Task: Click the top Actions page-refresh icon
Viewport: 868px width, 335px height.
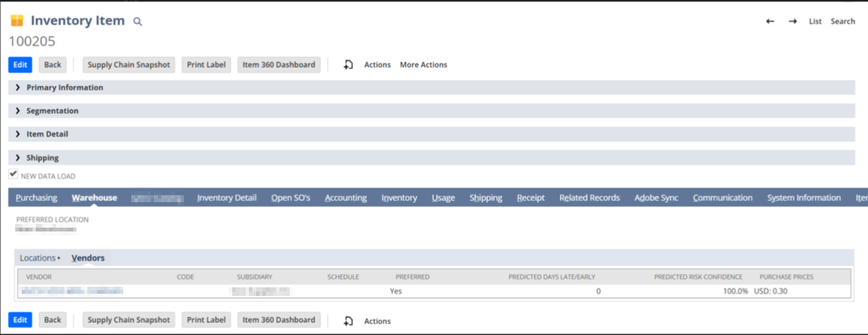Action: point(348,65)
